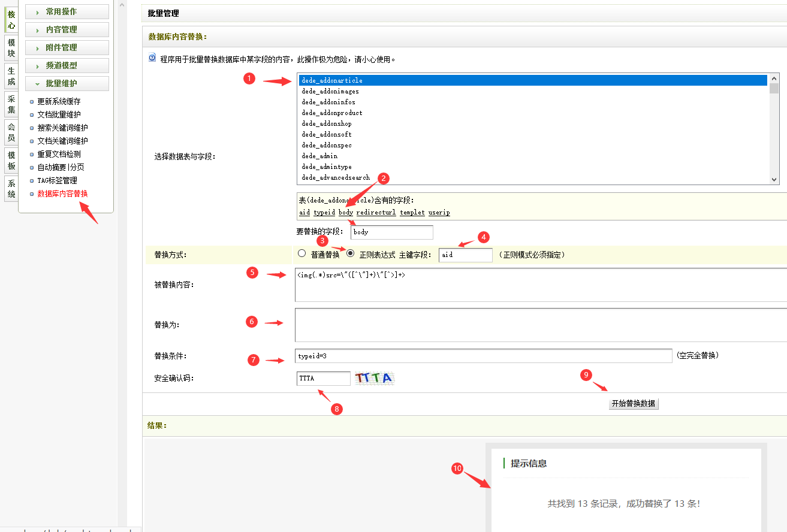
Task: Select the 正则表达式 replace mode
Action: pyautogui.click(x=350, y=253)
